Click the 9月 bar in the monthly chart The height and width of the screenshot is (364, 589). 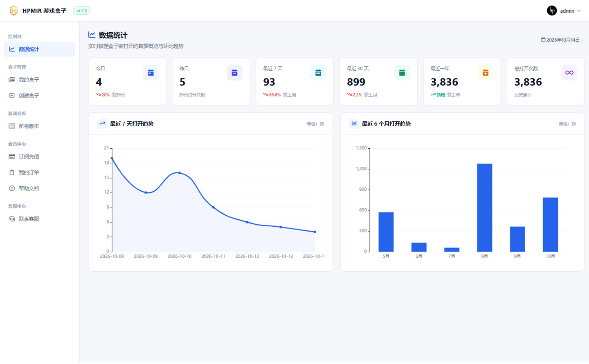pos(517,239)
